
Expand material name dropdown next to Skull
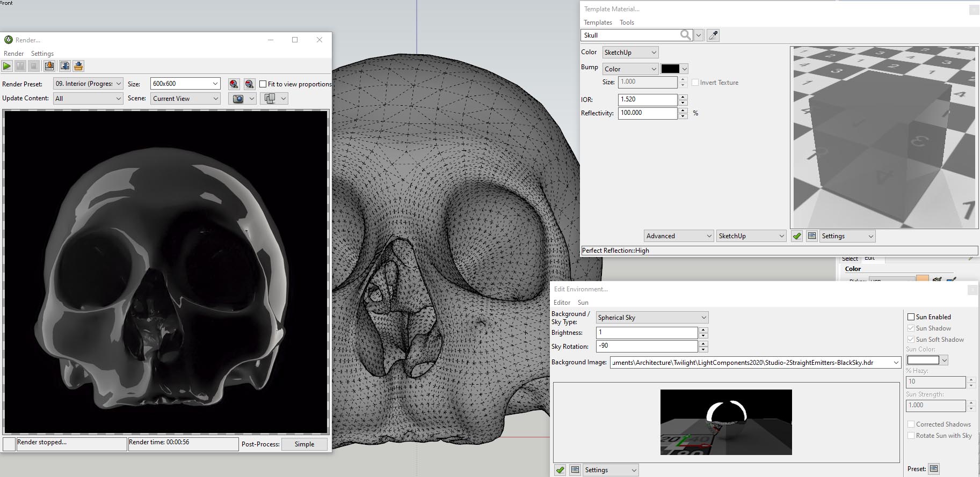click(699, 35)
